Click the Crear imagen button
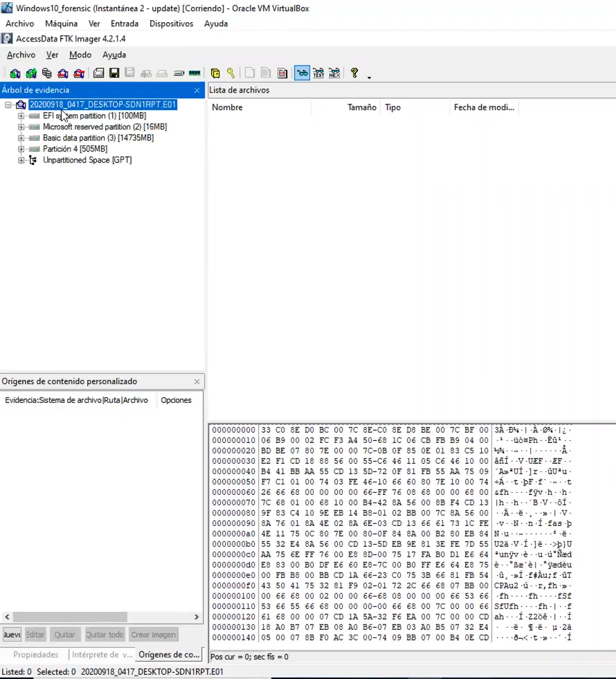This screenshot has width=616, height=679. (x=153, y=635)
